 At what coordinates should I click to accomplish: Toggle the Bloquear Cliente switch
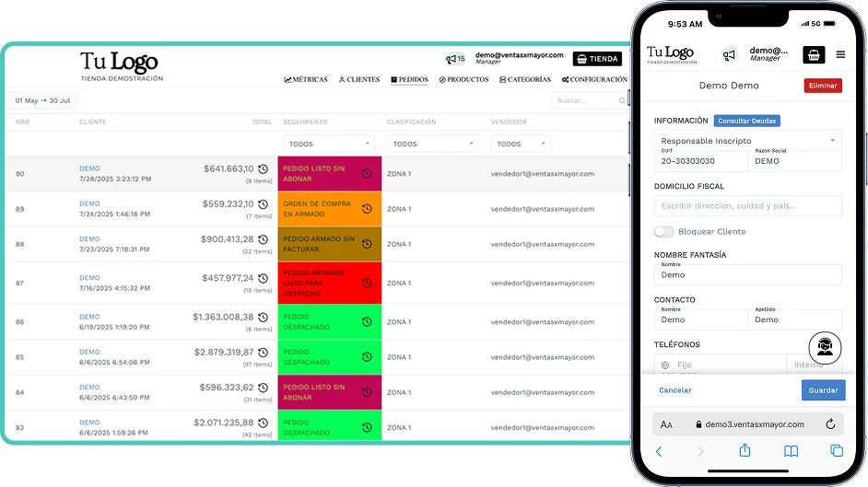click(x=663, y=232)
